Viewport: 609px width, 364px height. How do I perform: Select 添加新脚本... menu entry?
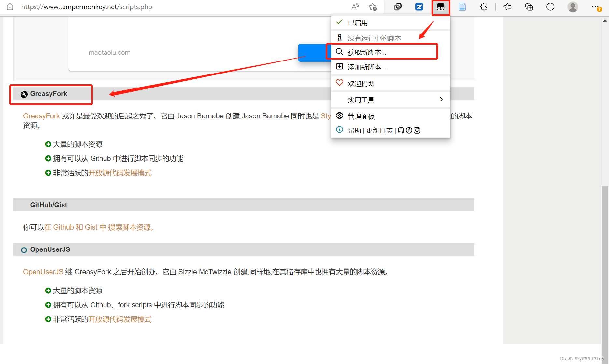coord(390,67)
